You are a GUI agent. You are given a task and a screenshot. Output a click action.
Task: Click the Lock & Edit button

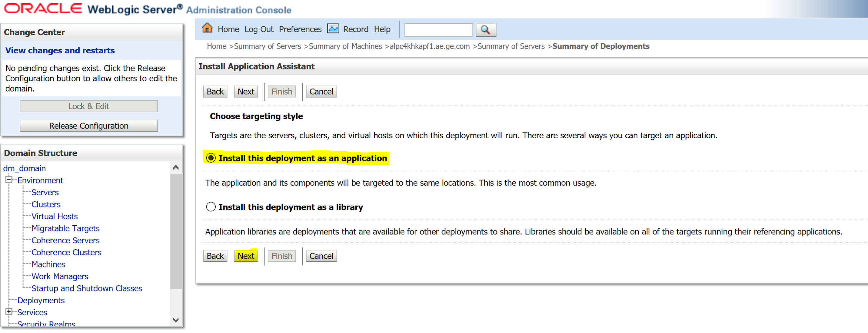coord(89,106)
